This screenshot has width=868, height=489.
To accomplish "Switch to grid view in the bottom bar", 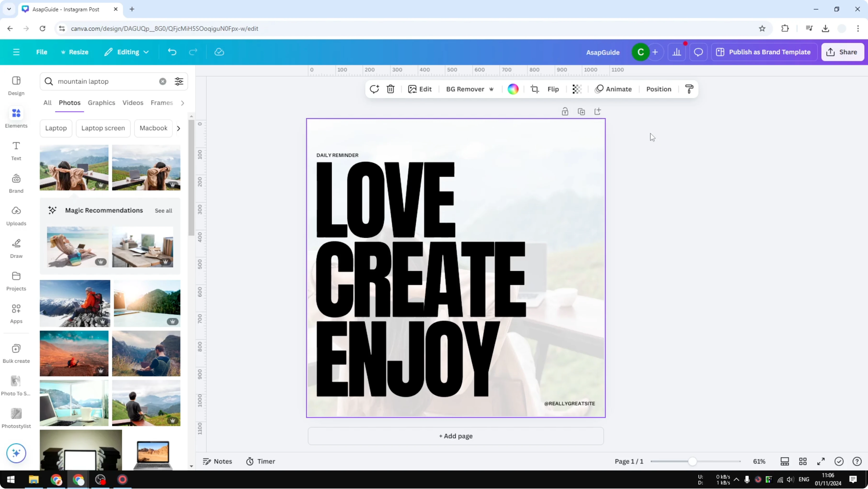I will [x=803, y=461].
